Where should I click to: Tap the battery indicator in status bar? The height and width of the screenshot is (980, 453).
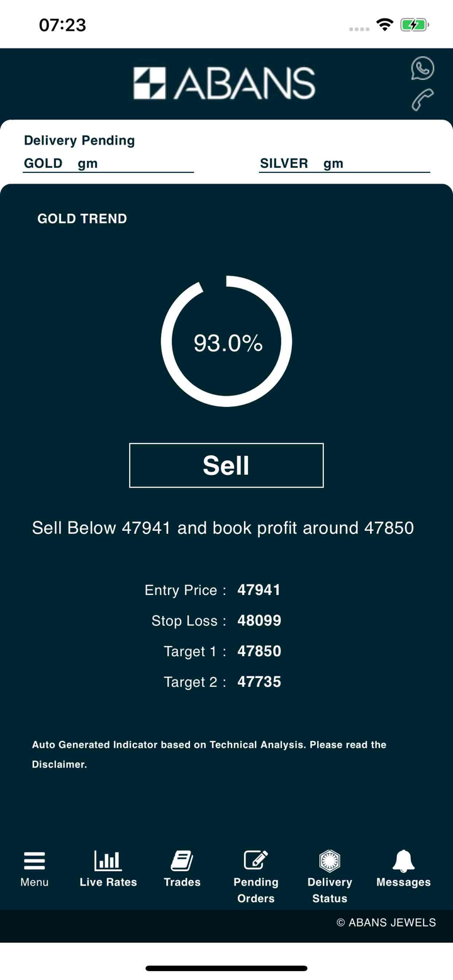[x=415, y=25]
